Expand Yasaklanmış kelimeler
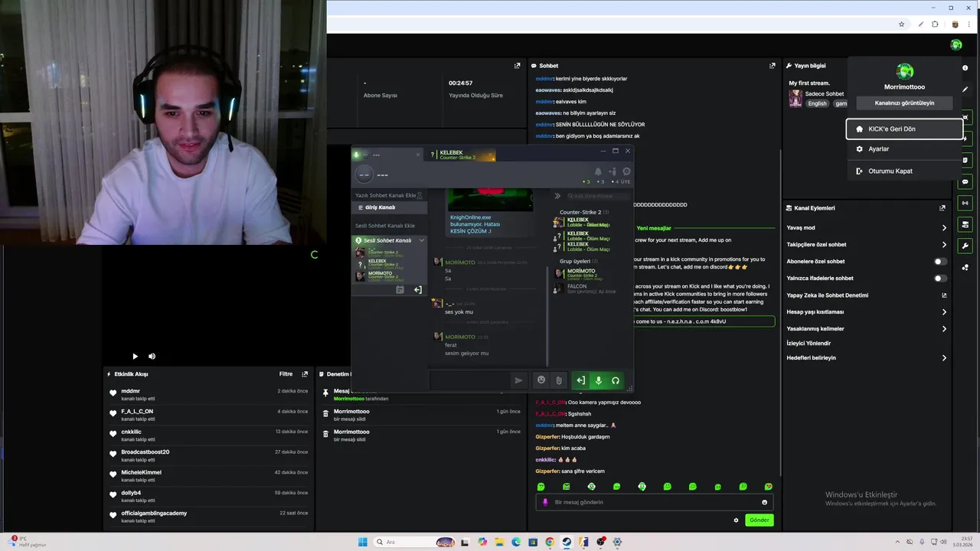 click(944, 329)
